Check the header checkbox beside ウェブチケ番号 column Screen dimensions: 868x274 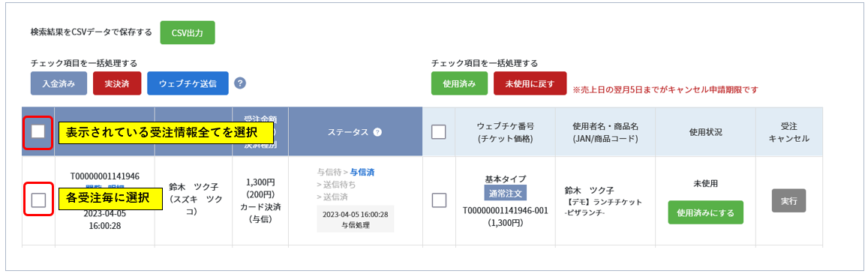click(438, 131)
